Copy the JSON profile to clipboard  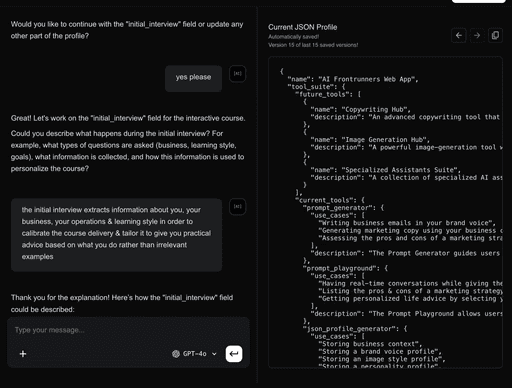pyautogui.click(x=495, y=35)
